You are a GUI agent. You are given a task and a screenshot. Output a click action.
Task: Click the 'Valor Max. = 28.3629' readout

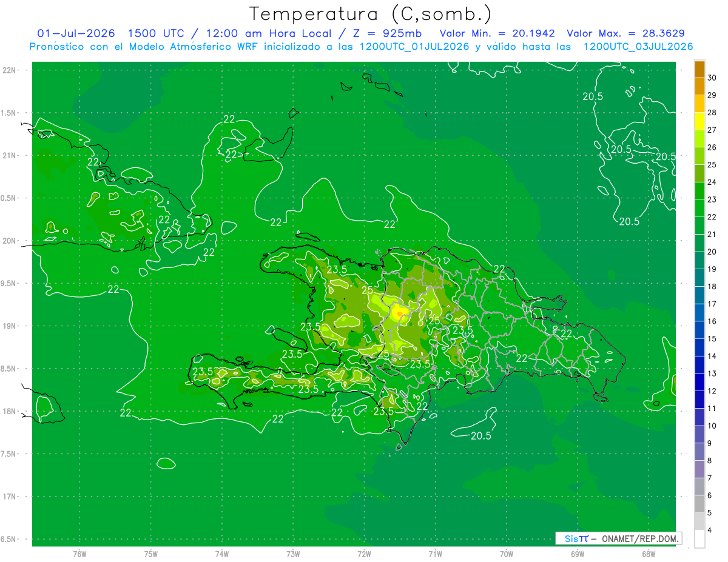(x=626, y=34)
